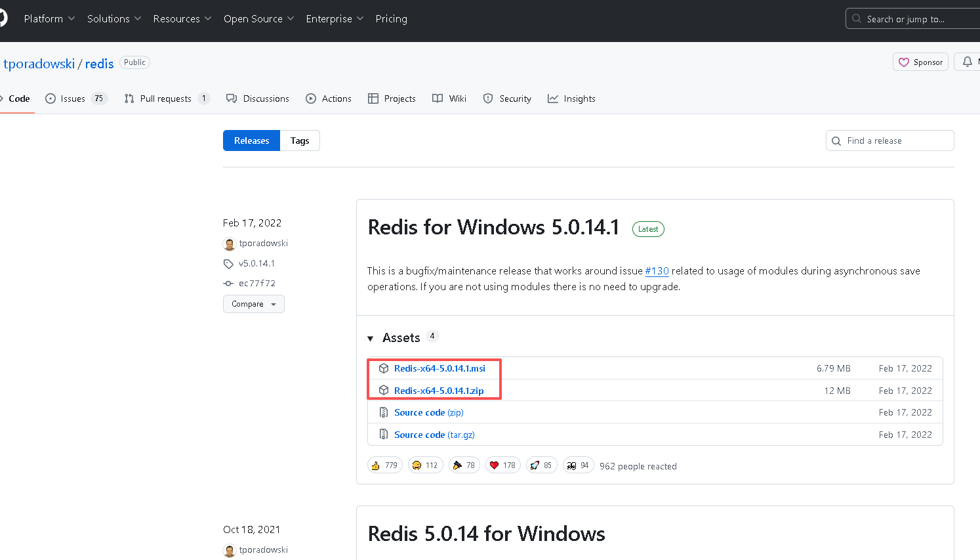Viewport: 980px width, 560px height.
Task: Click the heart reaction emoji
Action: coord(495,465)
